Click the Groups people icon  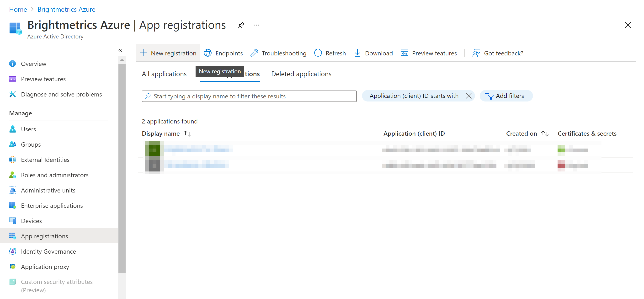[x=12, y=144]
